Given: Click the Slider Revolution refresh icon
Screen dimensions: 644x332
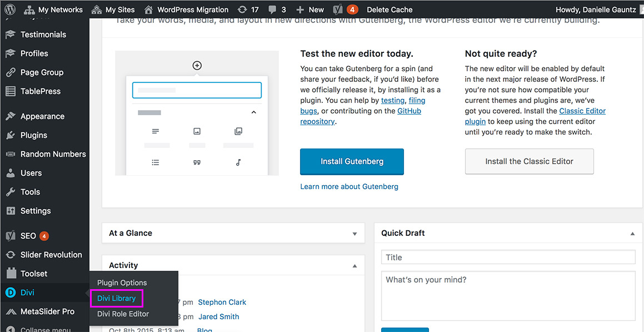Looking at the screenshot, I should click(10, 255).
